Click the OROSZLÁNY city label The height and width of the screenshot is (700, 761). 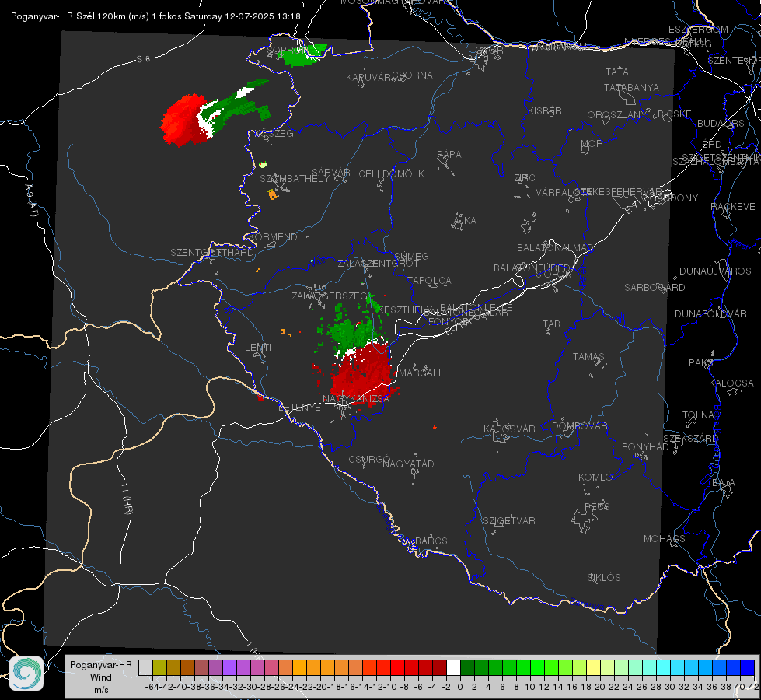click(x=617, y=115)
